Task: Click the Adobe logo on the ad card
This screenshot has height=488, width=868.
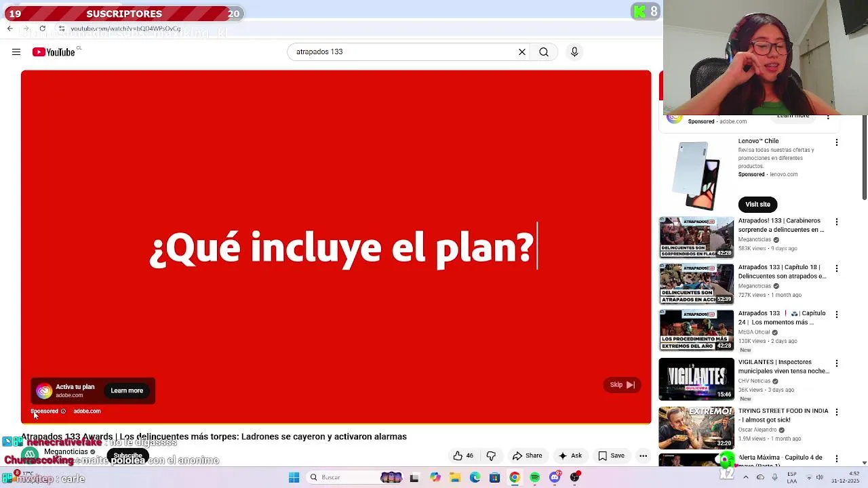Action: click(x=44, y=391)
